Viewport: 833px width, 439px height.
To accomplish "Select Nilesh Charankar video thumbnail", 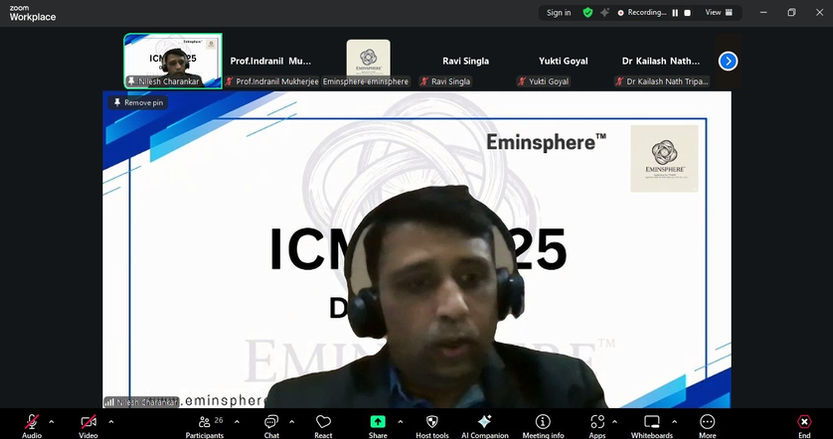I will 173,61.
